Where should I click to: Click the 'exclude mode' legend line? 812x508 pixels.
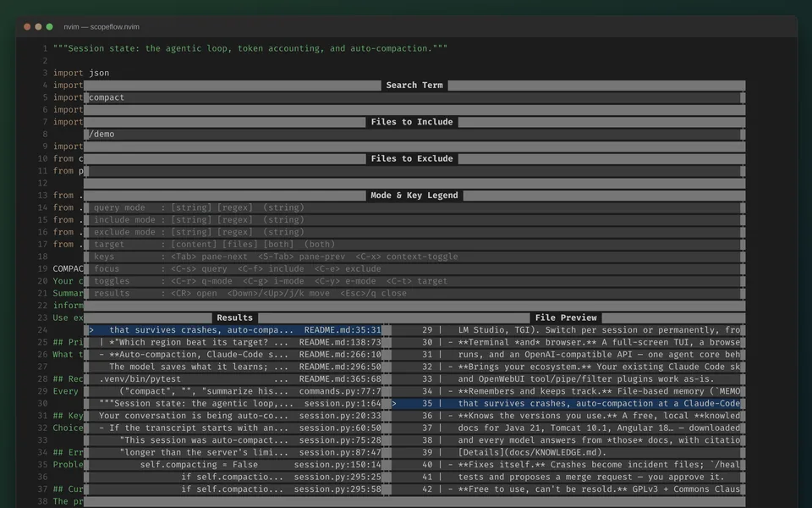coord(414,232)
